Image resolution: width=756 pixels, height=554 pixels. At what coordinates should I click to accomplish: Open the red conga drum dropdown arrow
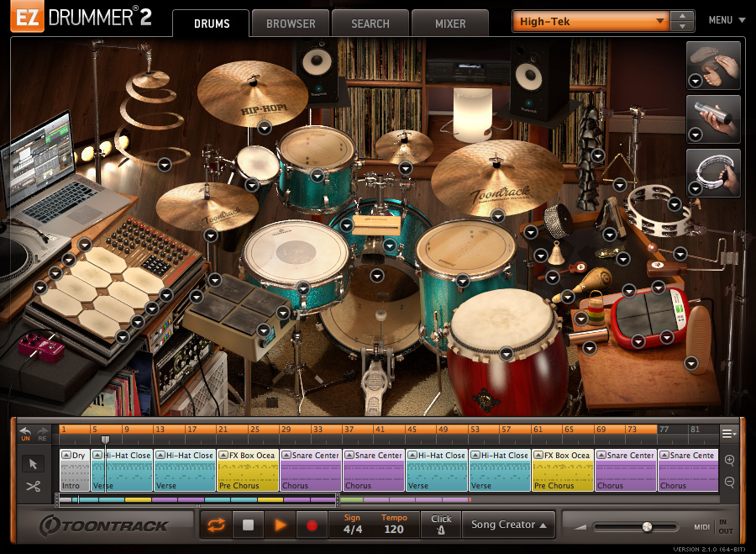coord(507,354)
